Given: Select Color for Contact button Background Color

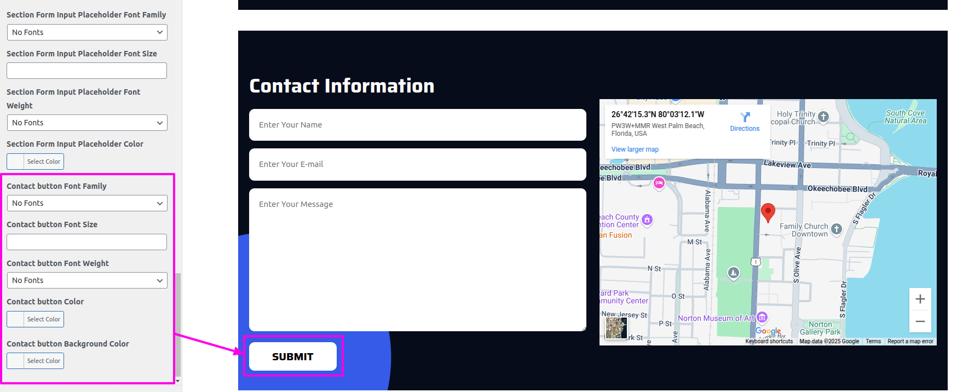Looking at the screenshot, I should [x=35, y=361].
